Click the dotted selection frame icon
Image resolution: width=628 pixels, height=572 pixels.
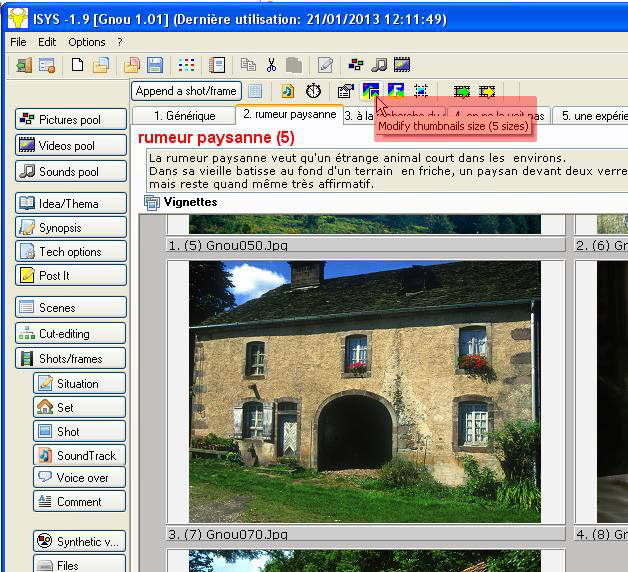[x=421, y=91]
